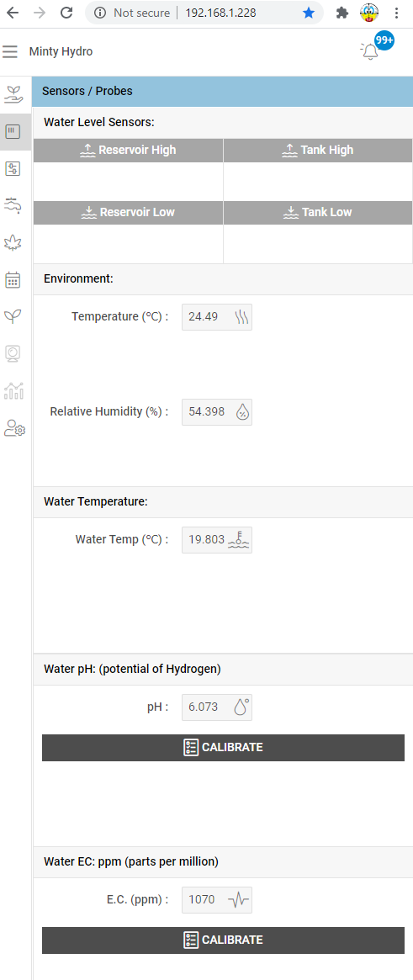Open the calendar schedule sidebar icon
413x980 pixels.
(x=13, y=279)
